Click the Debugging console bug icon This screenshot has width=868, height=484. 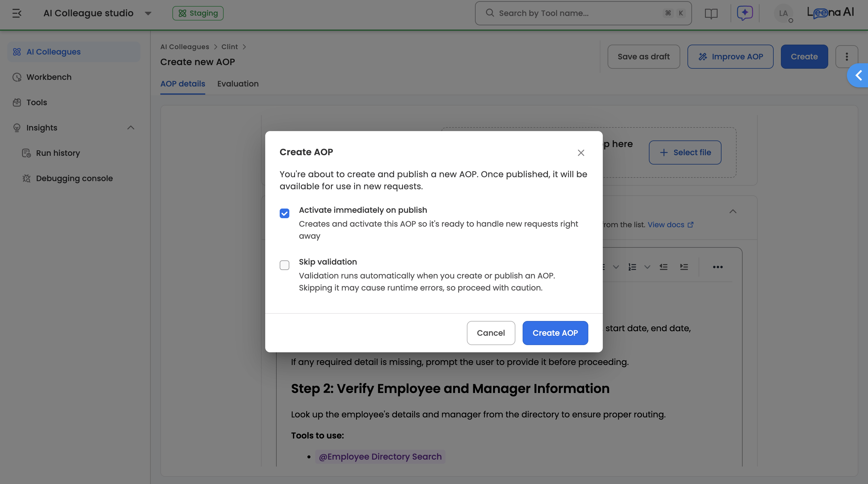(26, 178)
